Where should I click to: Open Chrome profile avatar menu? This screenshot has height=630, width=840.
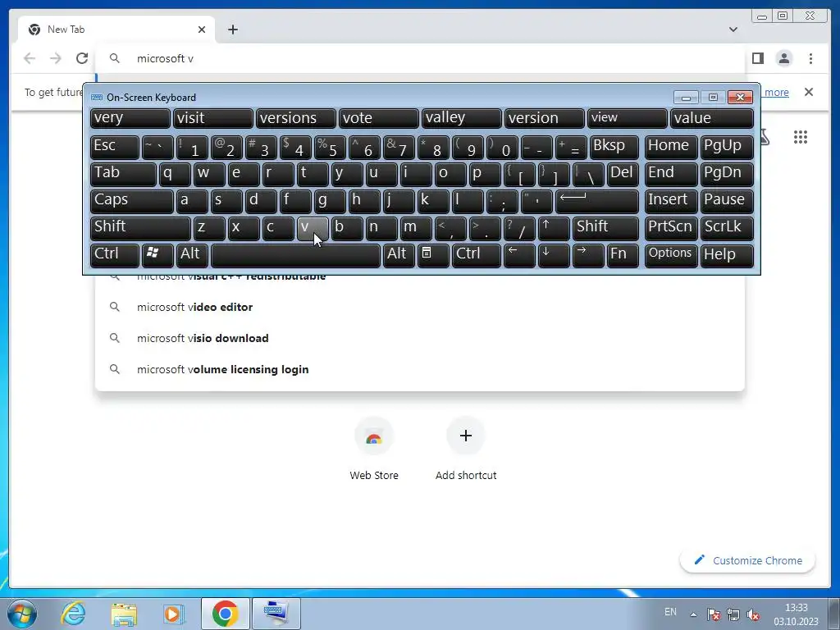coord(783,58)
